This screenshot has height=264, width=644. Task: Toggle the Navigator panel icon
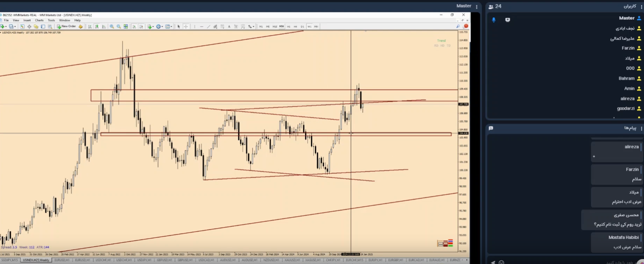pyautogui.click(x=36, y=27)
